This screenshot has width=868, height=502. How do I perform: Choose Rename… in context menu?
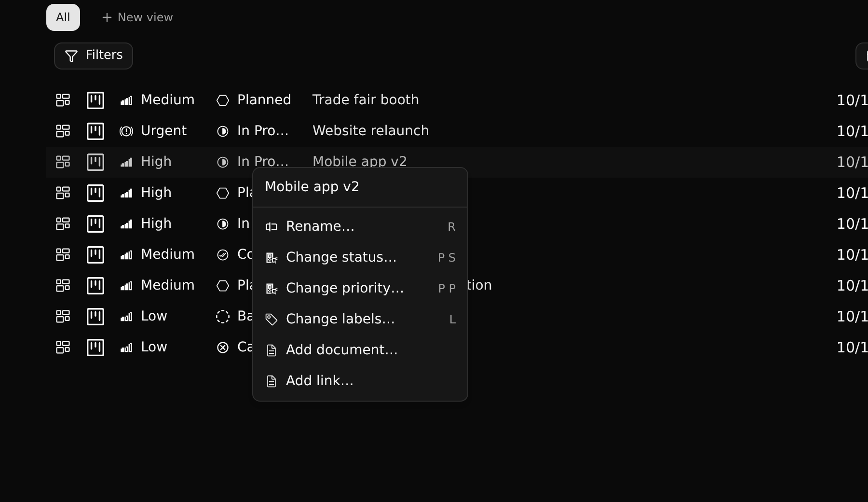tap(360, 226)
